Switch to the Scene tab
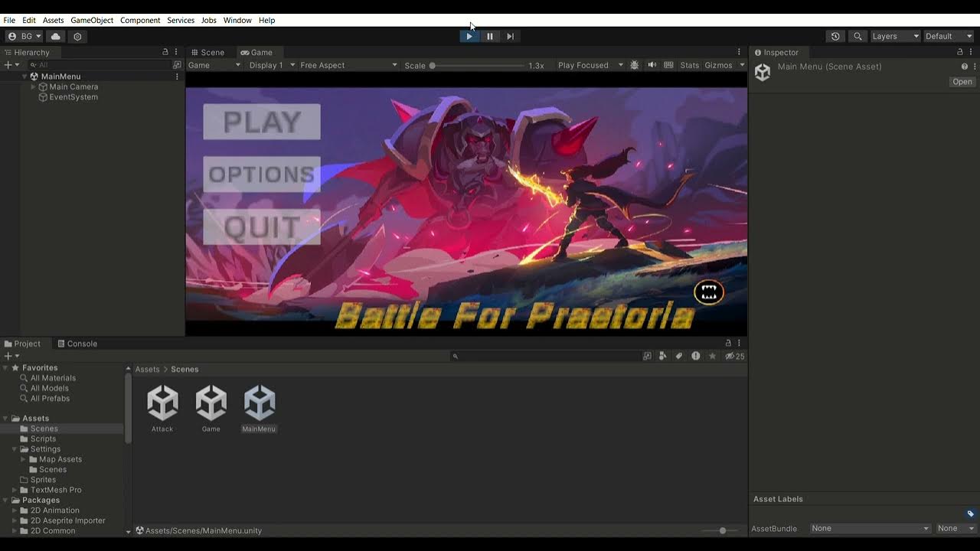The image size is (980, 551). coord(207,52)
